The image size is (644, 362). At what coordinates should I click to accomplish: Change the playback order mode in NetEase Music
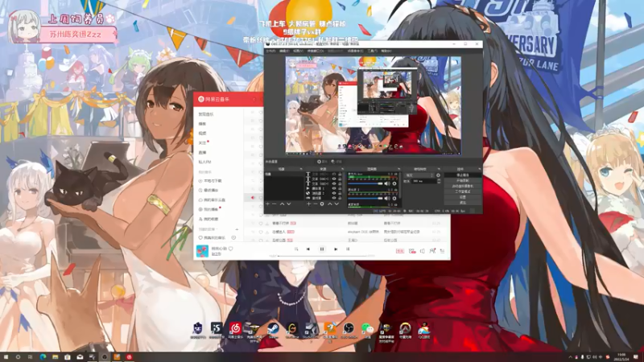click(x=296, y=249)
